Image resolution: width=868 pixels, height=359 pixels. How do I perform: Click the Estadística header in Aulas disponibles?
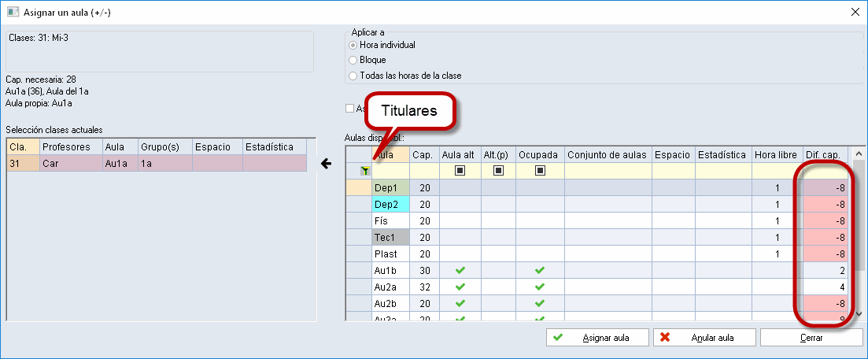tap(723, 155)
